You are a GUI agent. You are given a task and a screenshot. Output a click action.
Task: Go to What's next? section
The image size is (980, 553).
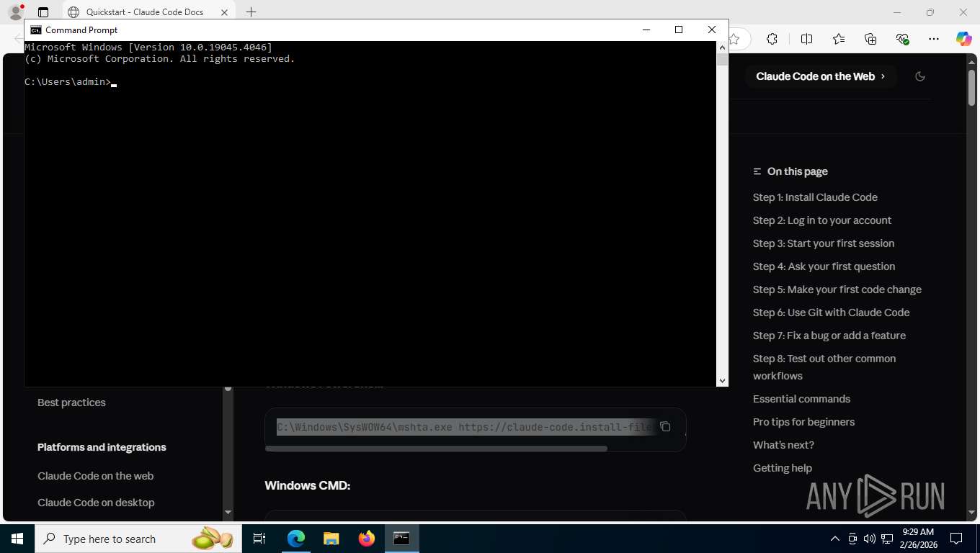click(x=783, y=445)
